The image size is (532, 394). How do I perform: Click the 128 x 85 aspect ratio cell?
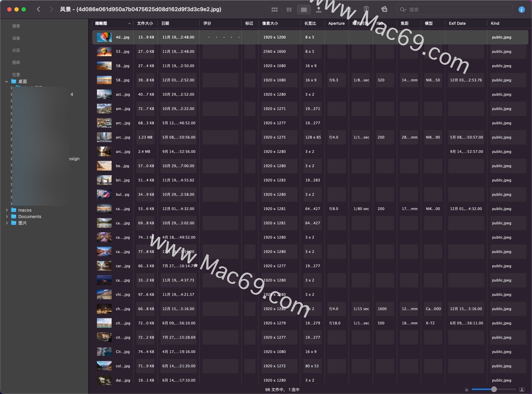click(x=313, y=137)
